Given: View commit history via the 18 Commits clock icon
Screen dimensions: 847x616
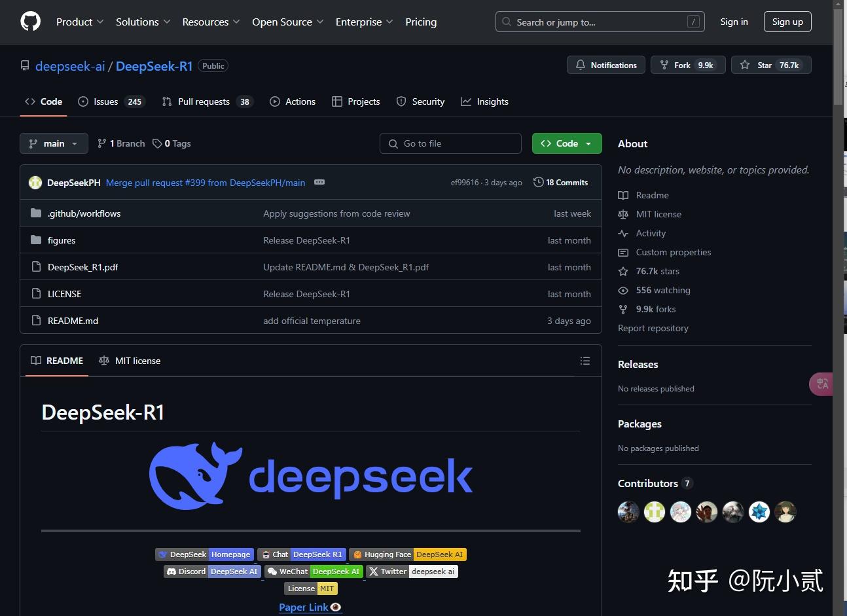Looking at the screenshot, I should pyautogui.click(x=538, y=182).
